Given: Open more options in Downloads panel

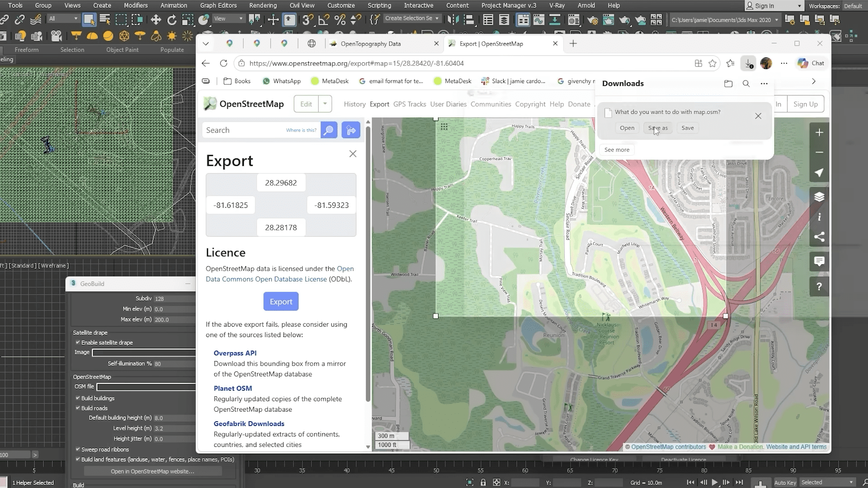Looking at the screenshot, I should pos(764,84).
